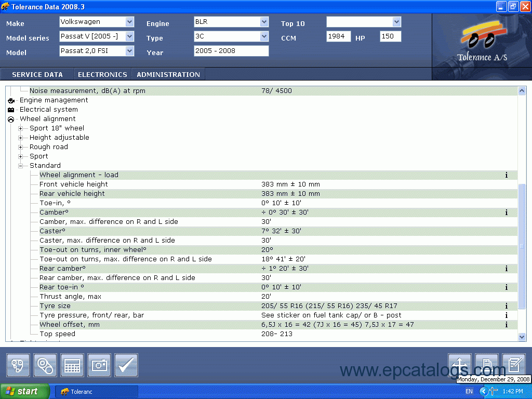Click the scrollbar up arrow
532x399 pixels.
point(522,90)
